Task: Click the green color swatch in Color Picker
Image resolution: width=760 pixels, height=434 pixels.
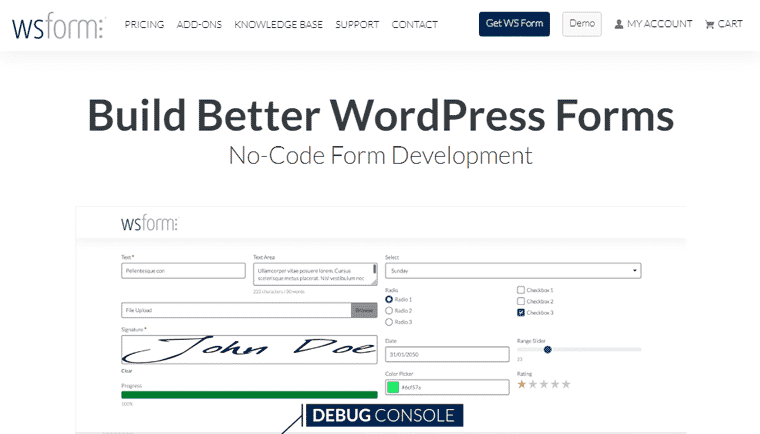Action: click(393, 387)
